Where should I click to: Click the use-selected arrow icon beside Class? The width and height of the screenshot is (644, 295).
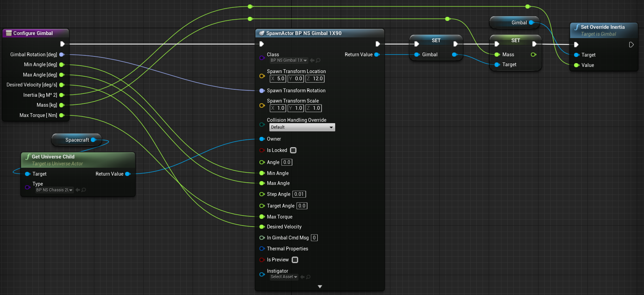tap(312, 60)
